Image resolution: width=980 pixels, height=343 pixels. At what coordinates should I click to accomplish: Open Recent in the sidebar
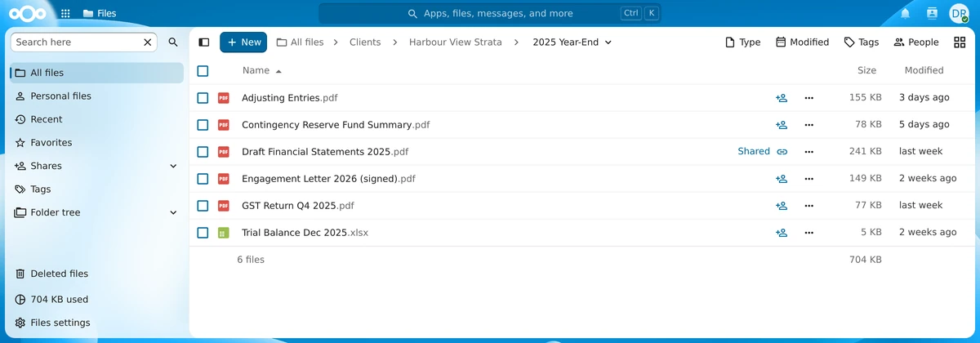(96, 119)
